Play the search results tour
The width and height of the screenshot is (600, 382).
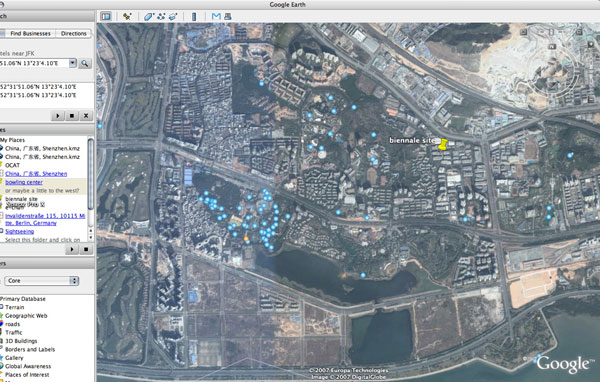point(58,116)
